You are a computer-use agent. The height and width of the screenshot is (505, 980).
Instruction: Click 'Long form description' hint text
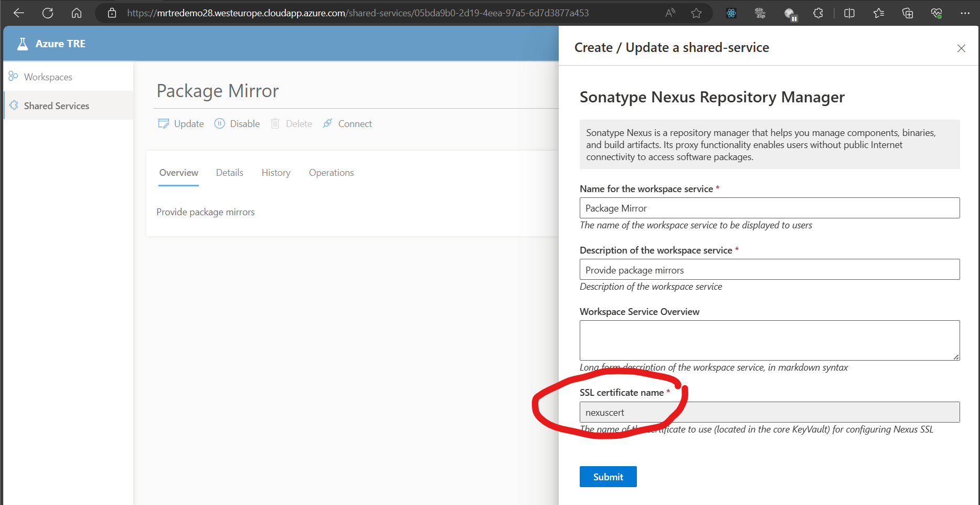click(x=713, y=367)
